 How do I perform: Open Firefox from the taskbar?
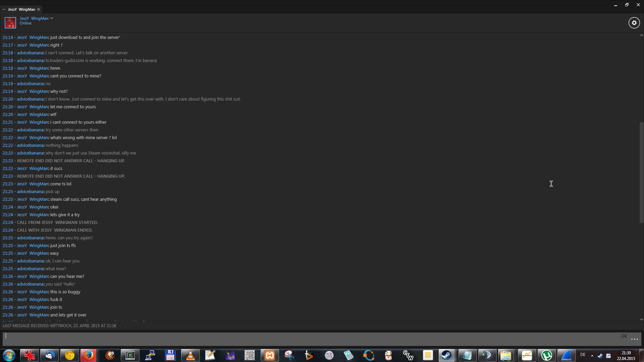pos(89,355)
